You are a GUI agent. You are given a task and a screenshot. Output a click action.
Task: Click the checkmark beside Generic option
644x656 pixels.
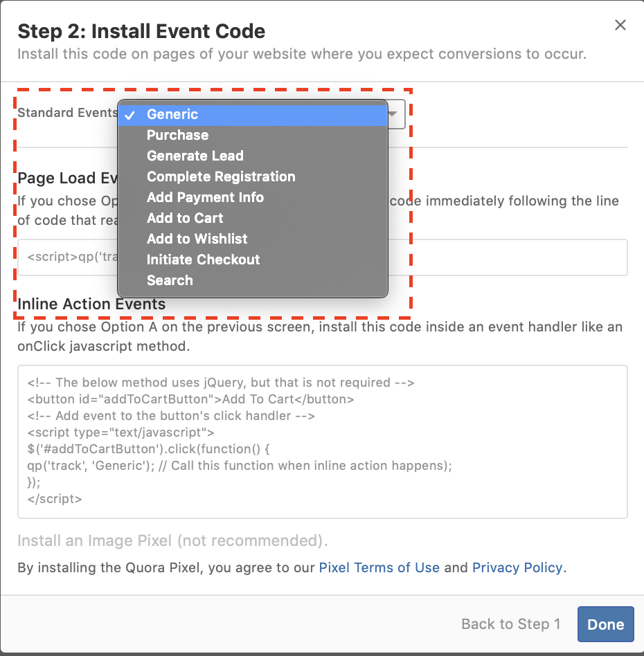point(129,115)
